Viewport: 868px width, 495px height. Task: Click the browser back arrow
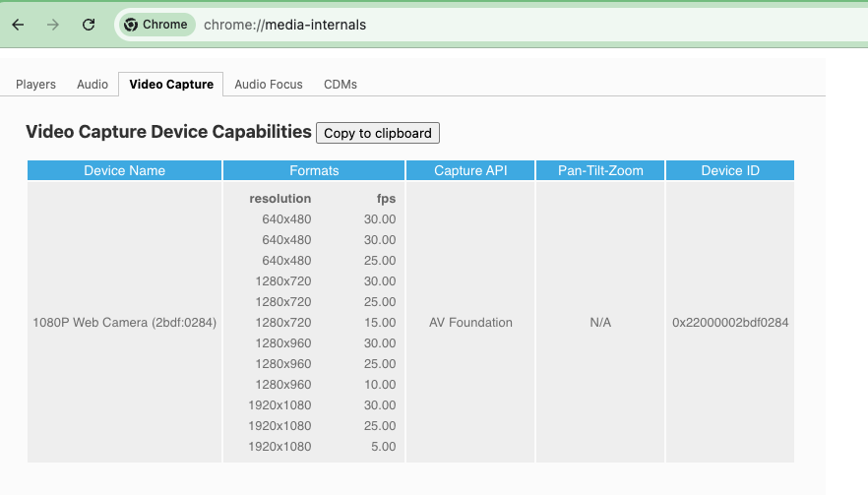click(x=18, y=25)
